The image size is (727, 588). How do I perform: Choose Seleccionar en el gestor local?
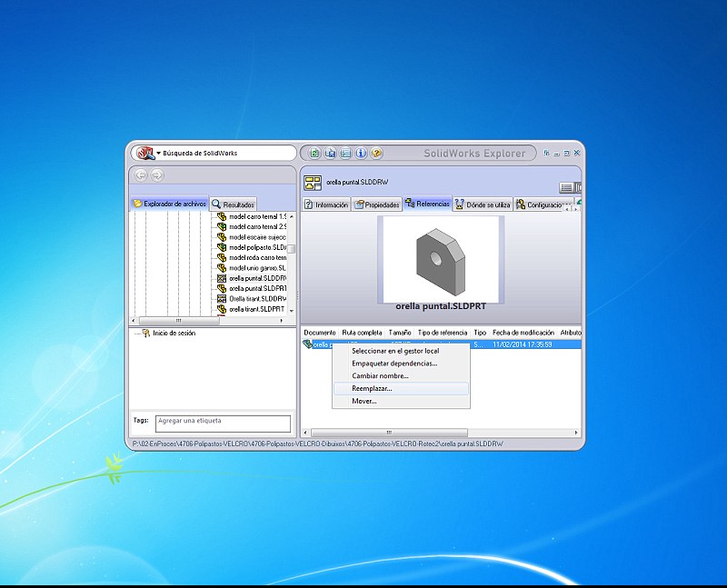point(401,351)
